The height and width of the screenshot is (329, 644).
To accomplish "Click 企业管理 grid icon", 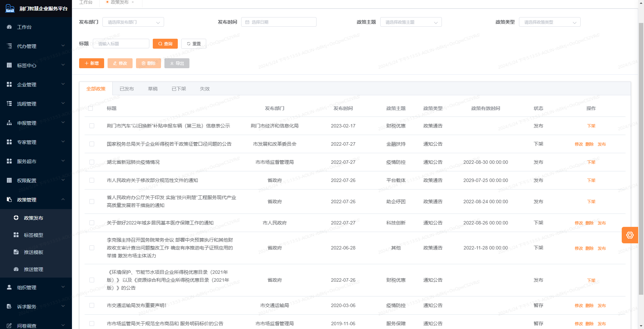I will coord(9,84).
